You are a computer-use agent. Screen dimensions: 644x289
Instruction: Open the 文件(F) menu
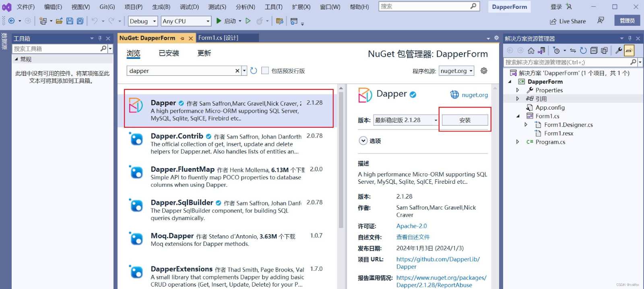tap(26, 7)
